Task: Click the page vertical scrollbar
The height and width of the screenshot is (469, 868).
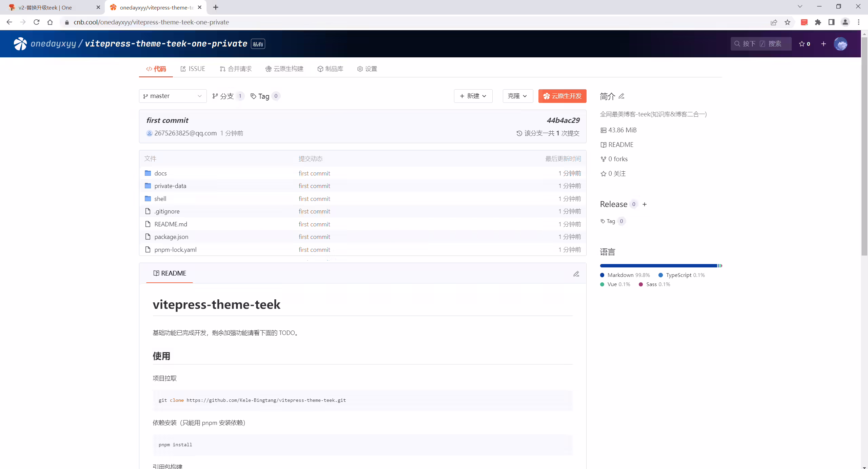Action: point(864,146)
